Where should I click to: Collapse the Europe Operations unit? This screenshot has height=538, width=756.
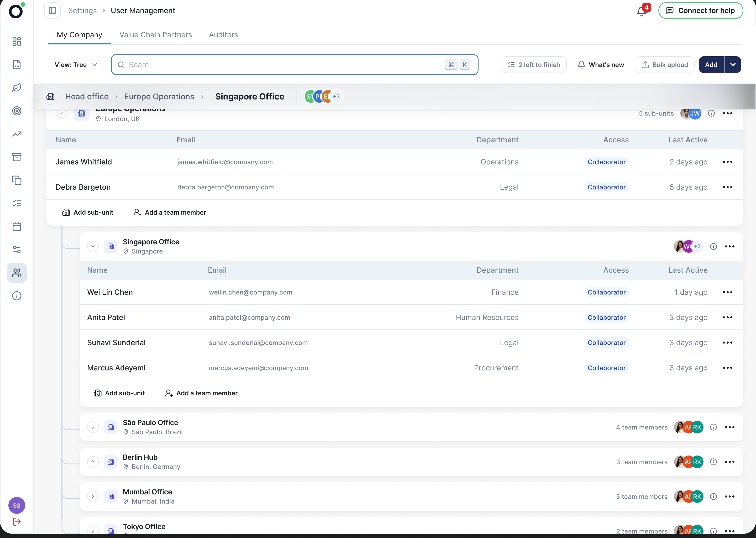[x=61, y=113]
